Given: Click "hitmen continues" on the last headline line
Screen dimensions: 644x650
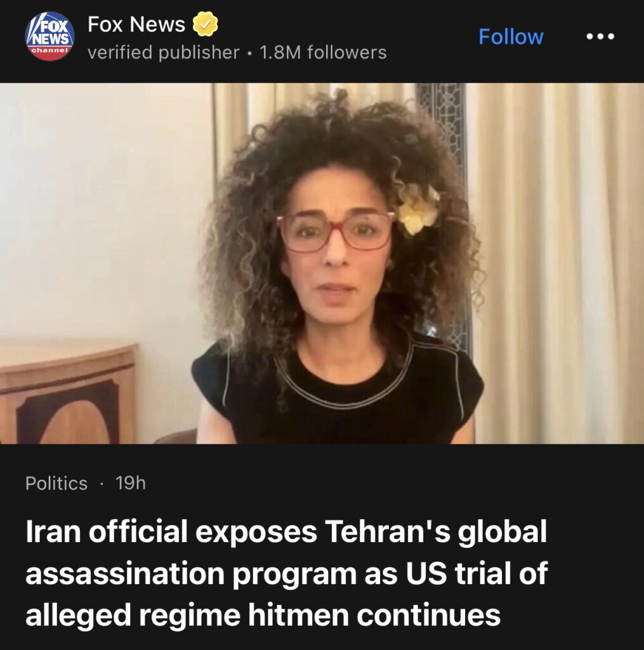Looking at the screenshot, I should click(374, 614).
